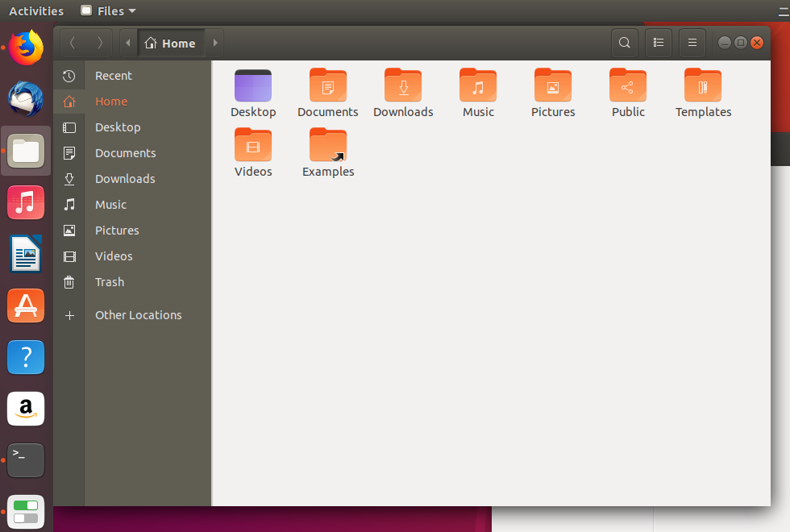Select Downloads in the sidebar
This screenshot has height=532, width=790.
132,178
